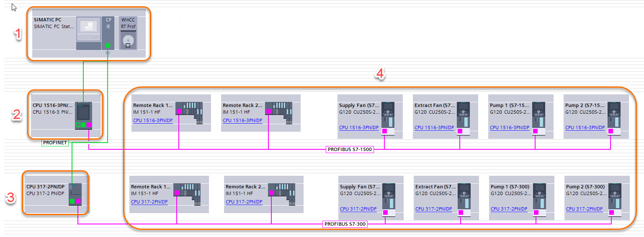Image resolution: width=644 pixels, height=237 pixels.
Task: Open CPU 1516-3PN/DP link of upper Extract Fan
Action: pos(434,128)
